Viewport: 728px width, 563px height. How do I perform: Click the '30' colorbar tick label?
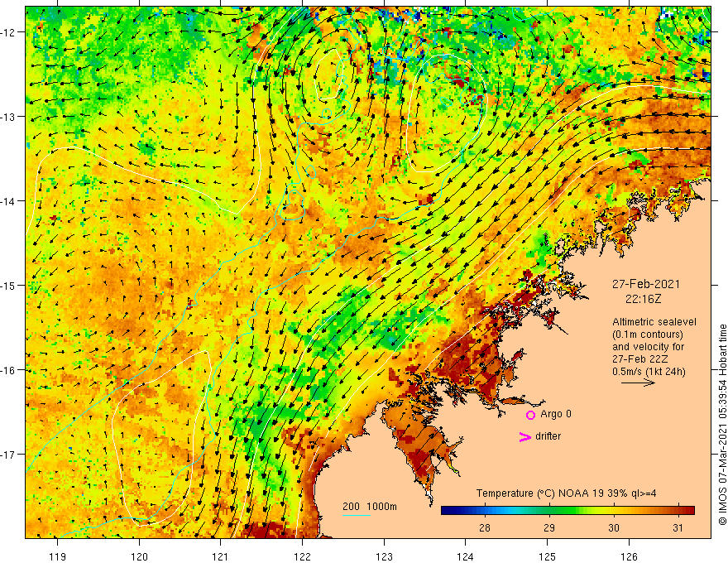tap(614, 527)
